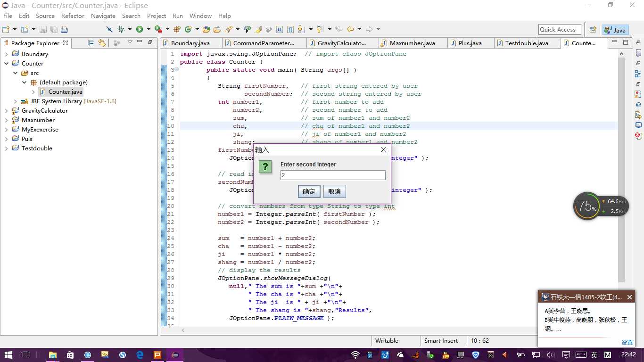Open the Console view icon in right trim
This screenshot has height=362, width=644.
coord(638,125)
